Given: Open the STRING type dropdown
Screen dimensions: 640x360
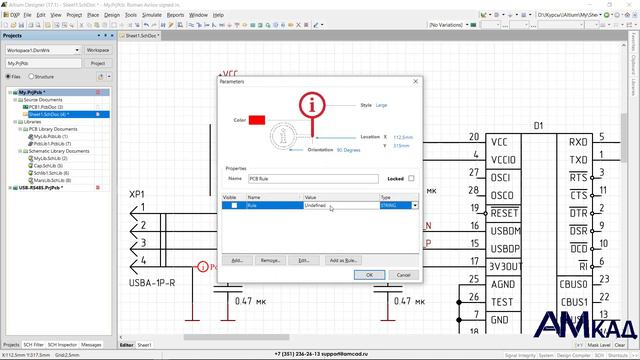Looking at the screenshot, I should 415,205.
